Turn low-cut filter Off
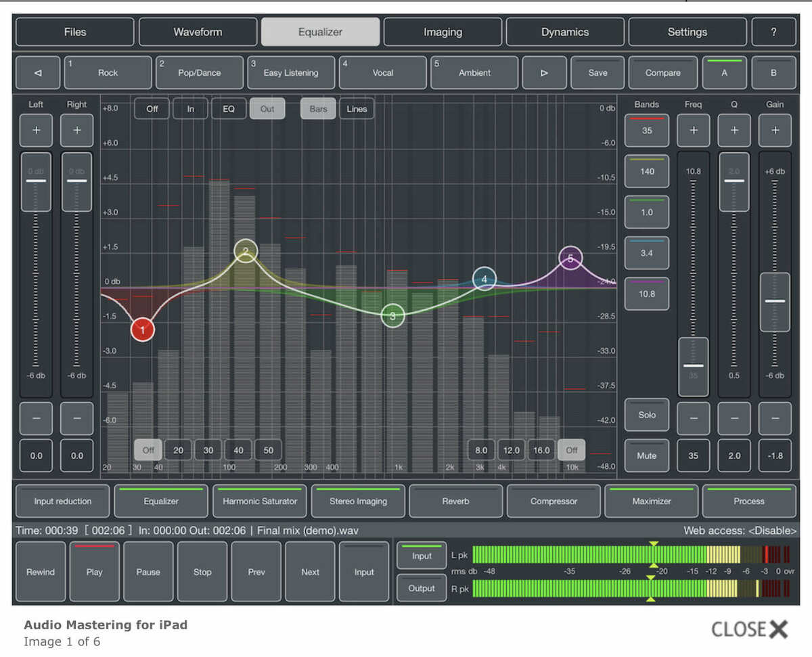Viewport: 812px width, 657px height. click(148, 450)
